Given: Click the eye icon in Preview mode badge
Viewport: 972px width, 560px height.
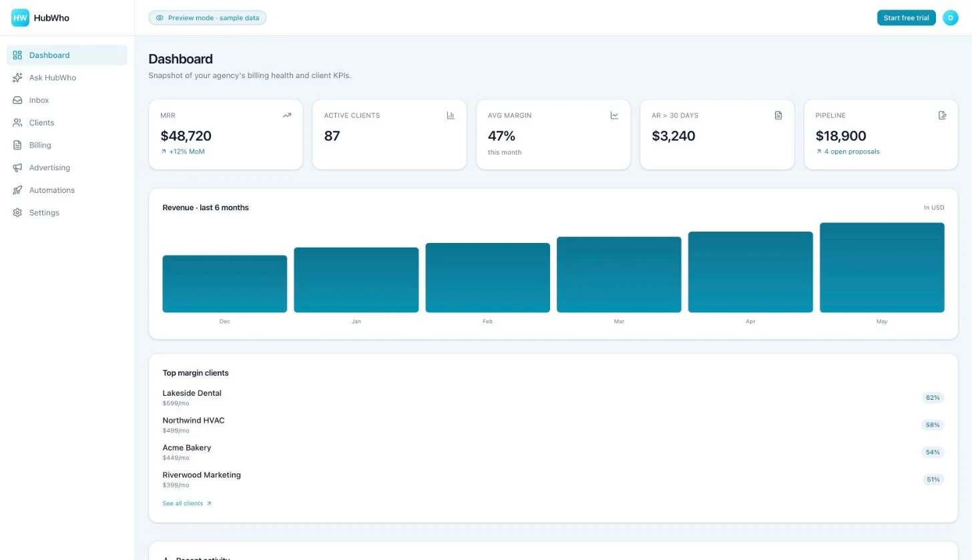Looking at the screenshot, I should pyautogui.click(x=160, y=18).
